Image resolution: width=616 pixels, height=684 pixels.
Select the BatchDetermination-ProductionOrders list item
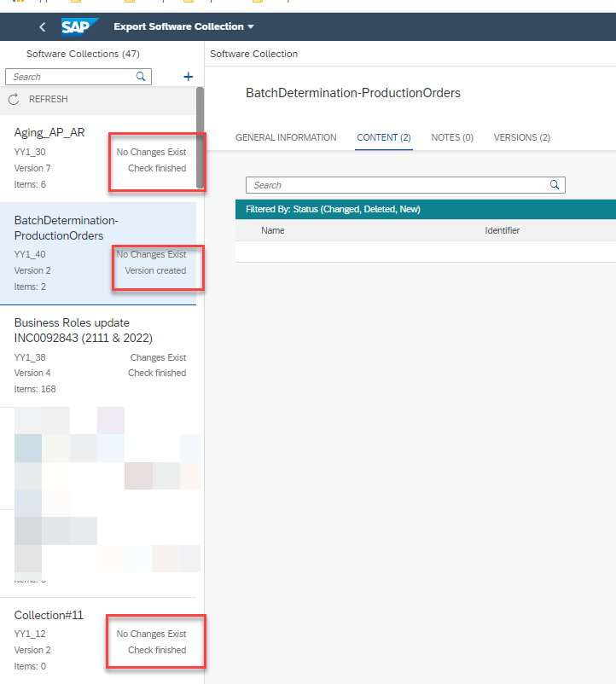(98, 253)
